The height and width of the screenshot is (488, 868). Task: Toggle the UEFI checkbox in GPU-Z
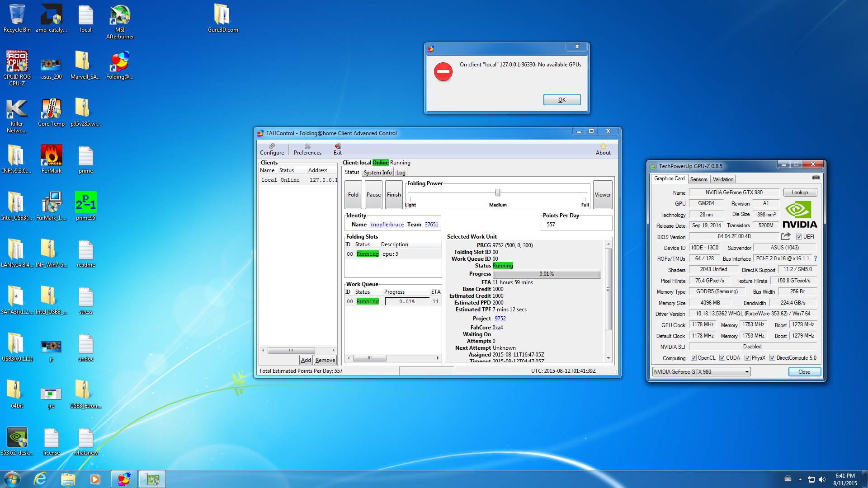coord(799,237)
